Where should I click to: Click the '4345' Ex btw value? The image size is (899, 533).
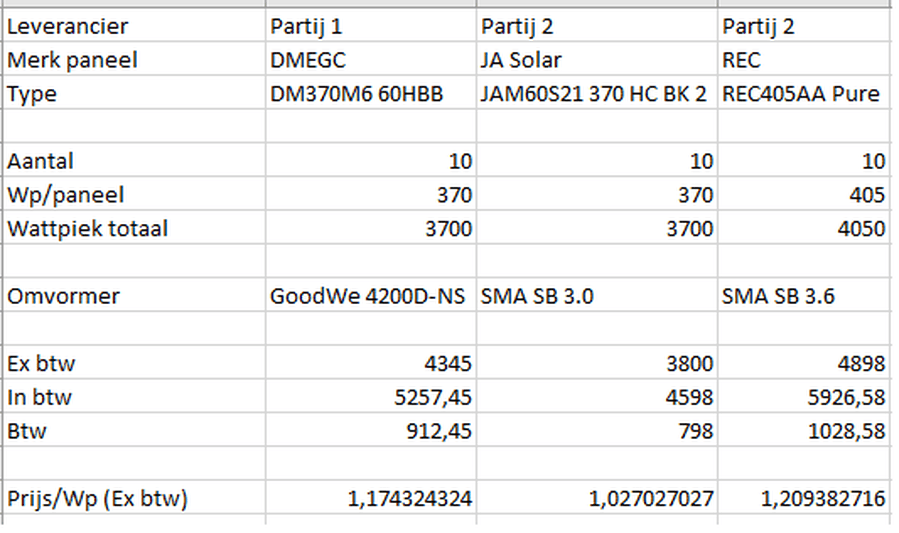coord(371,363)
